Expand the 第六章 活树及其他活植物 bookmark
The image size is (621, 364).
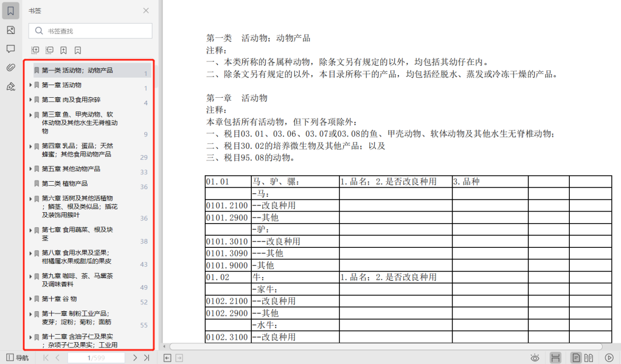tap(30, 198)
